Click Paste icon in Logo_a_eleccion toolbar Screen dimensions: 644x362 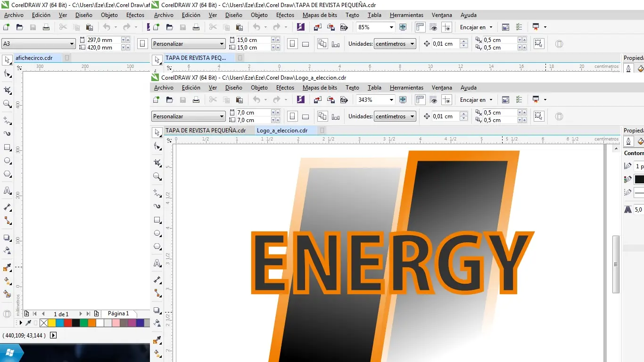[239, 100]
